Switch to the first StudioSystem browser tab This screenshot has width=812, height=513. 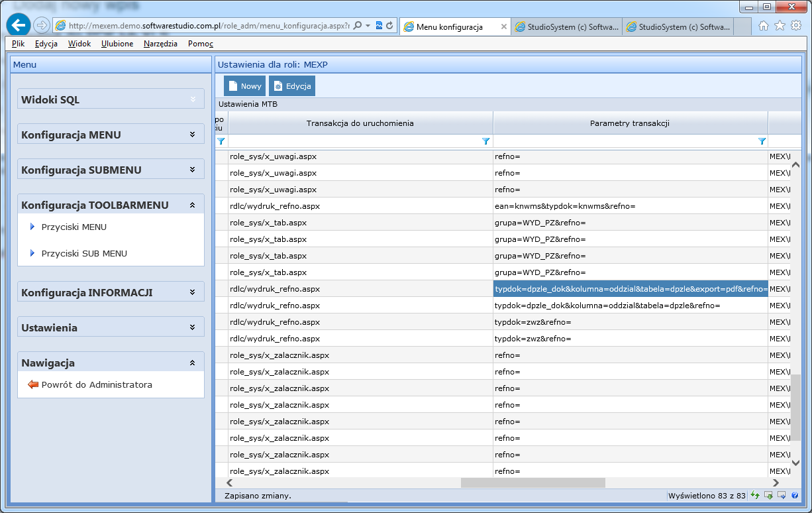pyautogui.click(x=566, y=27)
